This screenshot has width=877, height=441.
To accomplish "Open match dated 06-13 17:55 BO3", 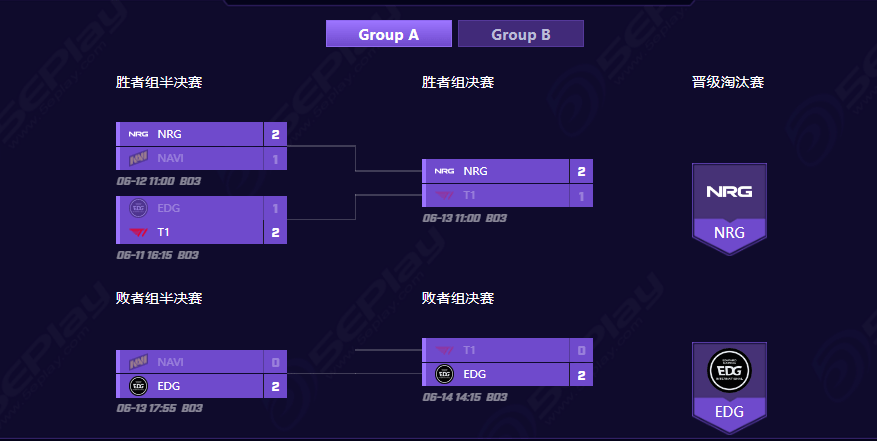I will 159,408.
